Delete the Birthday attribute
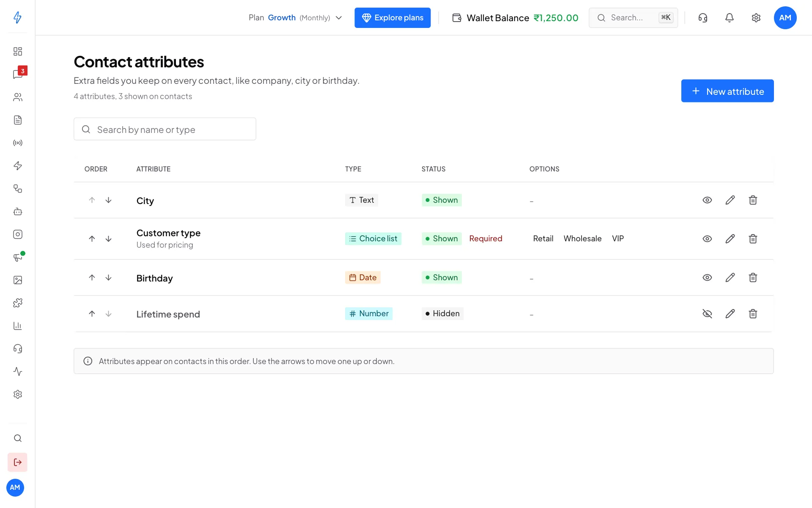 point(753,278)
